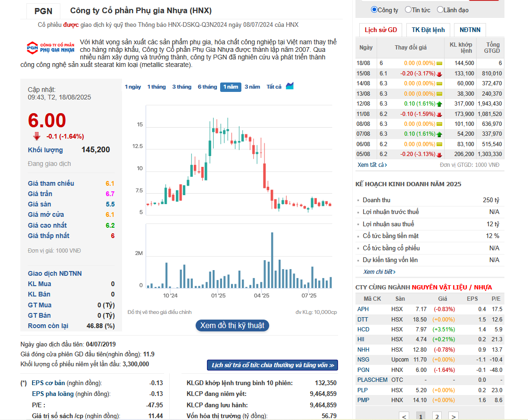Click the PGN ticker tab at top
The image size is (528, 420).
coord(43,11)
